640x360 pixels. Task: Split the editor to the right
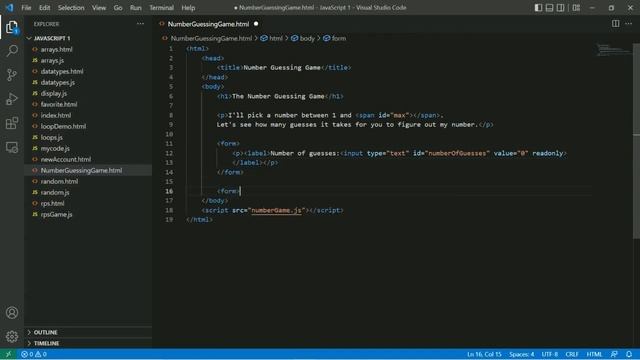616,24
